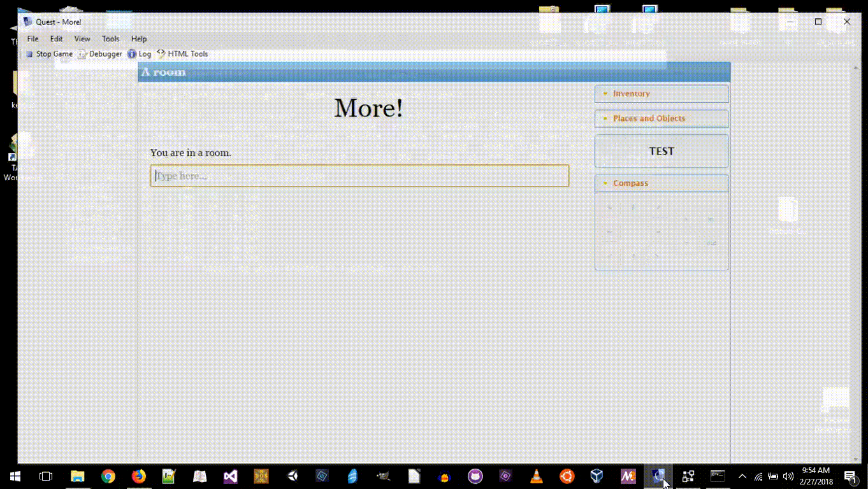The height and width of the screenshot is (489, 868).
Task: Open the volume control tray icon
Action: 788,476
